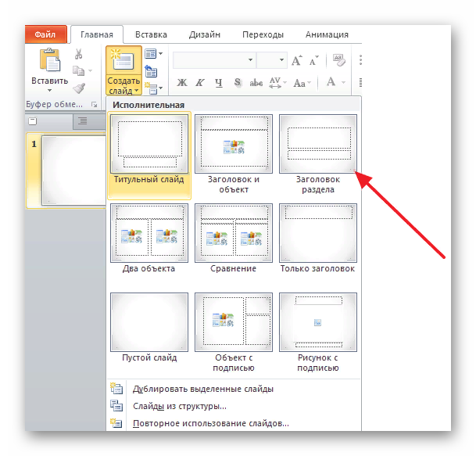476x456 pixels.
Task: Open the Файл tab
Action: [x=45, y=34]
